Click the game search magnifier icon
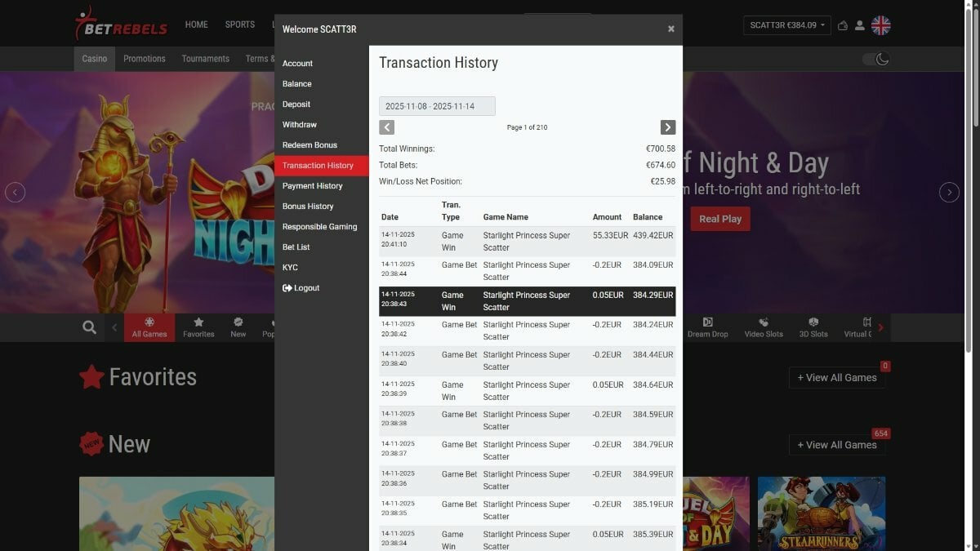 (x=89, y=327)
